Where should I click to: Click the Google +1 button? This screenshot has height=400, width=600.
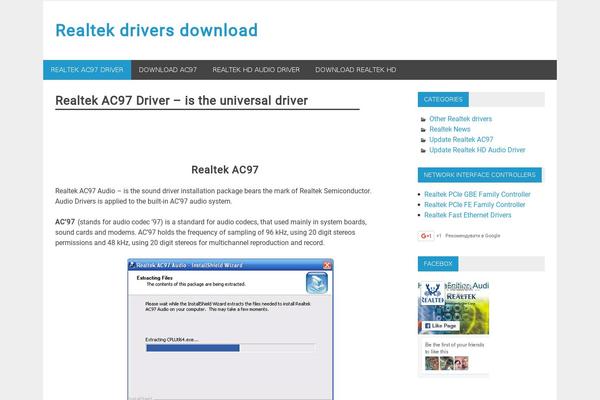click(x=426, y=236)
